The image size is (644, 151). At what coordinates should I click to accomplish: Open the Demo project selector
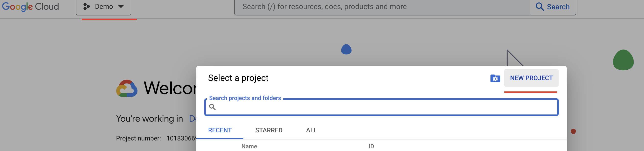(x=104, y=7)
